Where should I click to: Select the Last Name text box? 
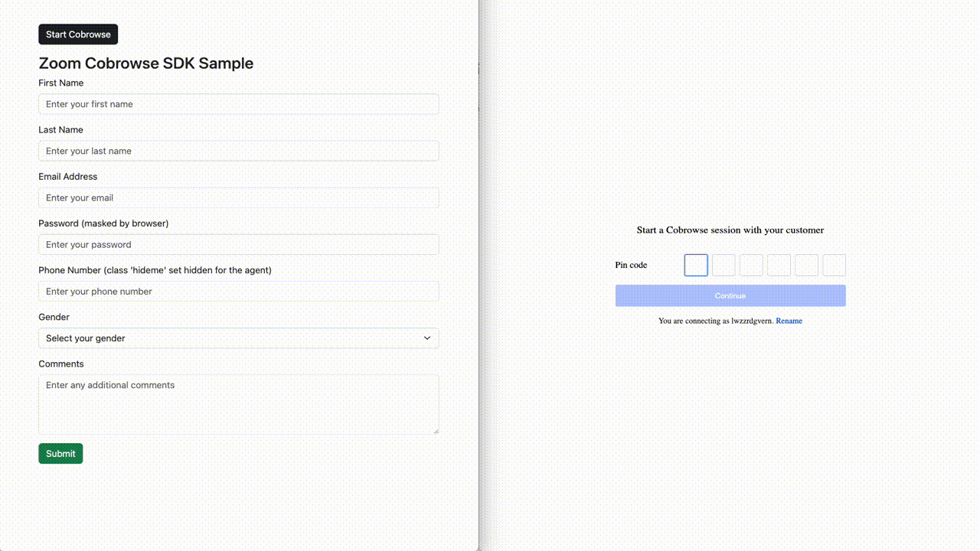238,151
